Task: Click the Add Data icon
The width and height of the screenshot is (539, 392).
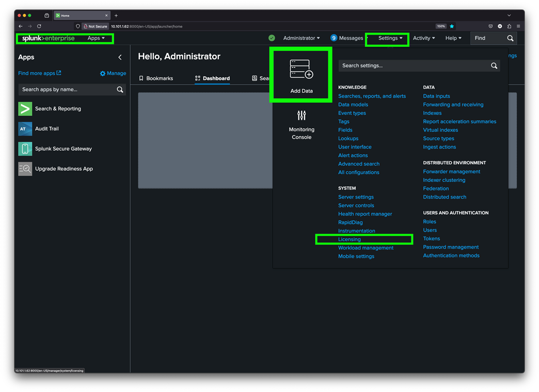Action: [x=302, y=69]
